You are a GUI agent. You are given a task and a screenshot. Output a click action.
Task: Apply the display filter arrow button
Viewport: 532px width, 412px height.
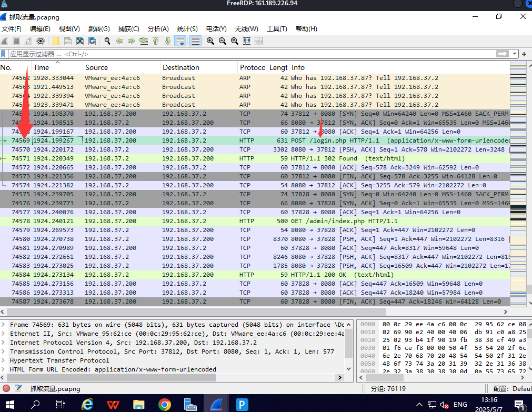tap(503, 54)
